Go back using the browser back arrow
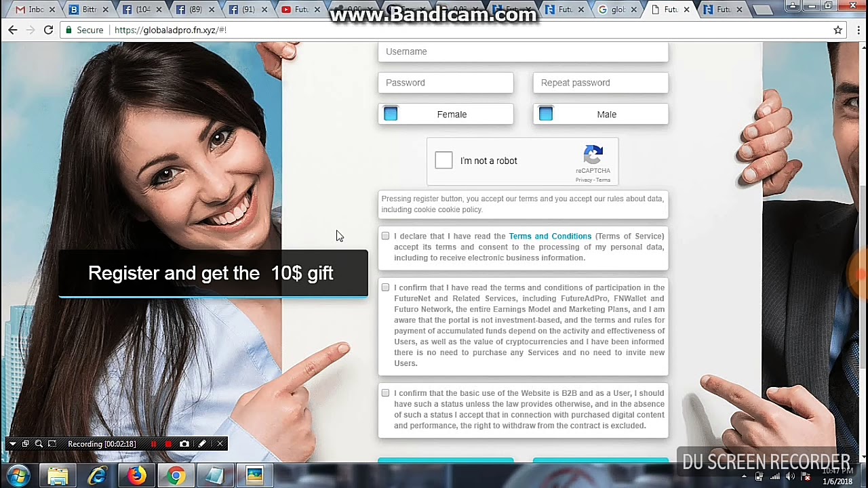Viewport: 868px width, 488px height. pos(13,30)
